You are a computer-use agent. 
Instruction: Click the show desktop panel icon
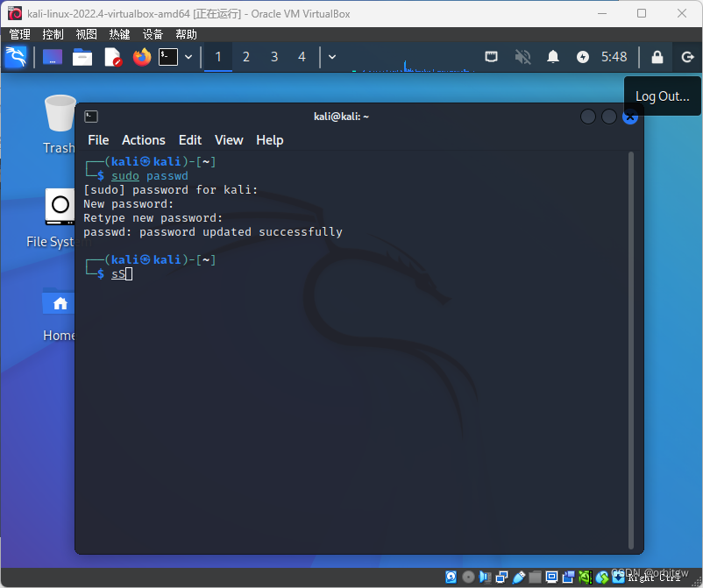pos(53,57)
